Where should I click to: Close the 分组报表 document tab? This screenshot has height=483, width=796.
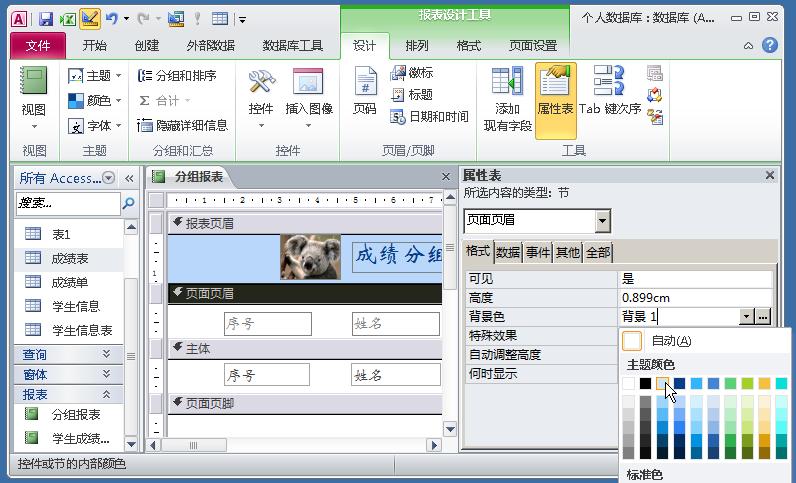pyautogui.click(x=446, y=177)
